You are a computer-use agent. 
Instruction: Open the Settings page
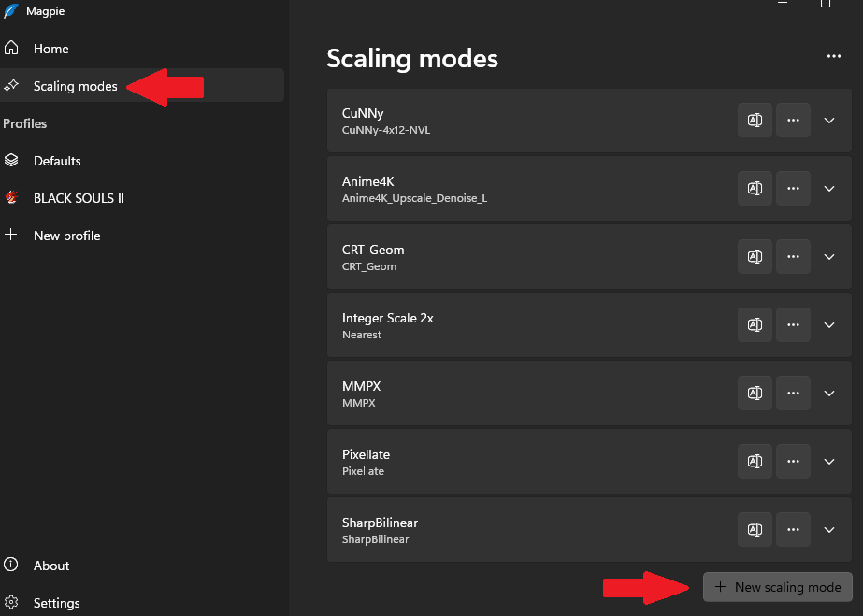click(x=56, y=603)
